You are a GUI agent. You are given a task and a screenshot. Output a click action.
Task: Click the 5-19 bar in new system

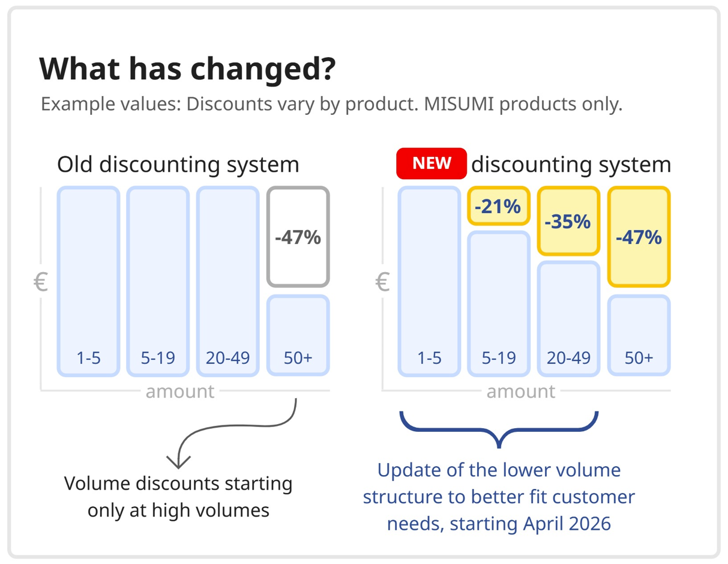pyautogui.click(x=498, y=303)
